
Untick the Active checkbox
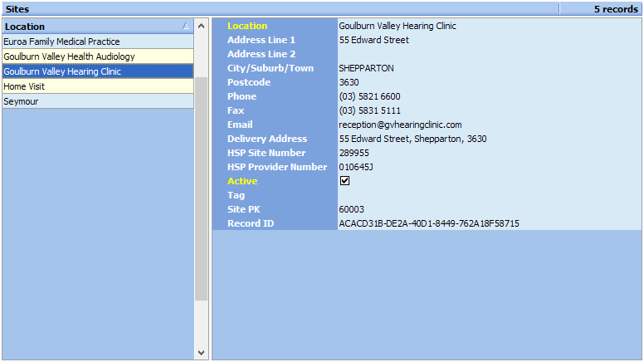coord(344,181)
